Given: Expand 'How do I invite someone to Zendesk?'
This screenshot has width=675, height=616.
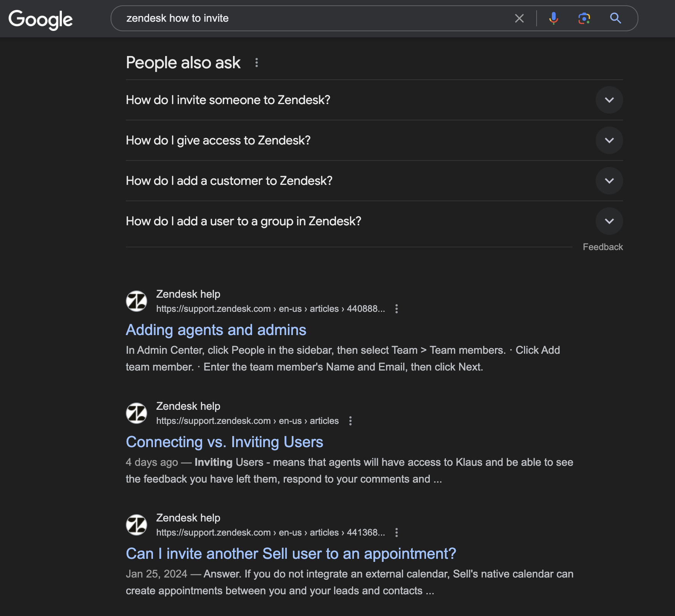Looking at the screenshot, I should pos(609,100).
